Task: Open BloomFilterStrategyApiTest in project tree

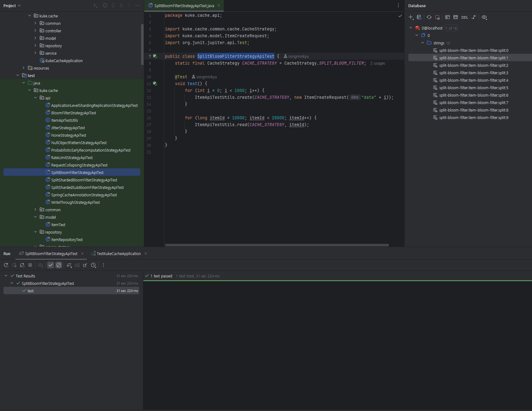Action: (x=74, y=113)
